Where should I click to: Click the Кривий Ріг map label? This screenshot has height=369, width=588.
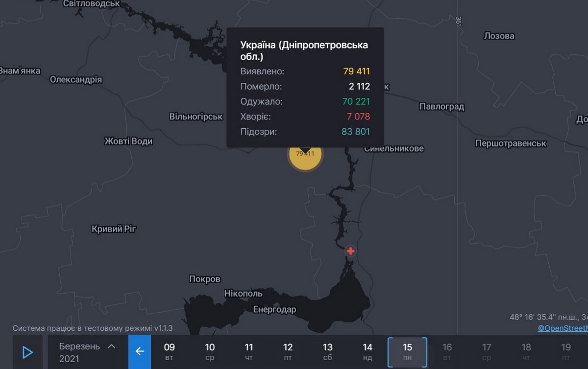[x=114, y=229]
